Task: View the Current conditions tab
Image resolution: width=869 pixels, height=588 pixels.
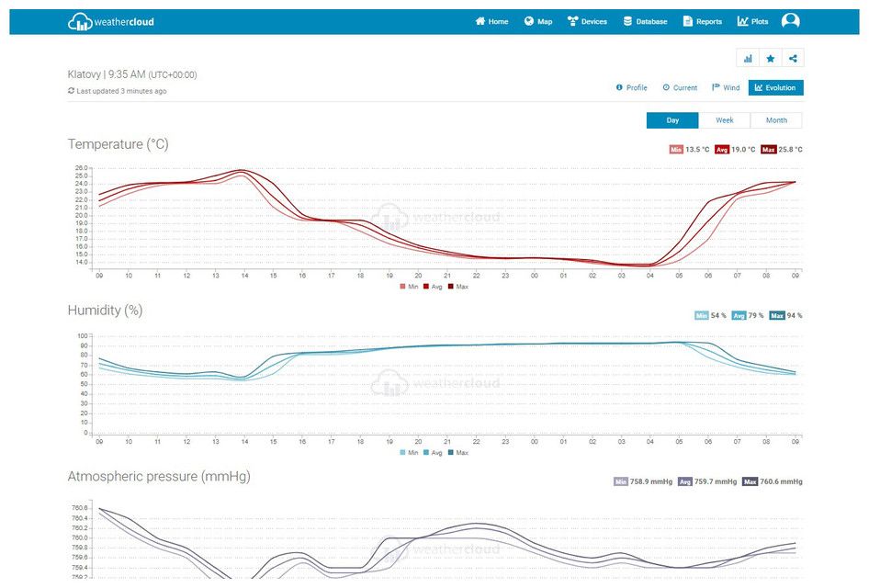Action: pyautogui.click(x=680, y=88)
